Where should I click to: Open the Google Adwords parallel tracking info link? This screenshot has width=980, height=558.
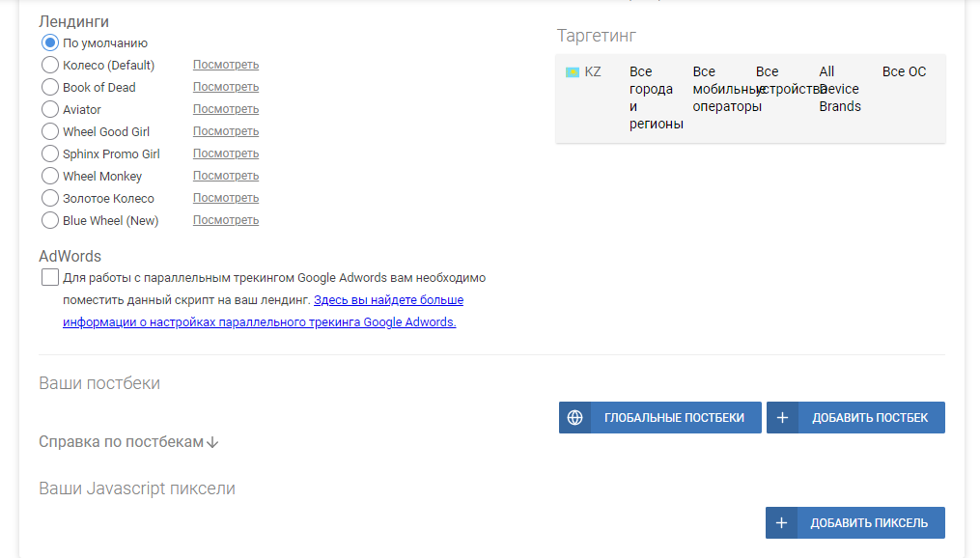pyautogui.click(x=388, y=301)
